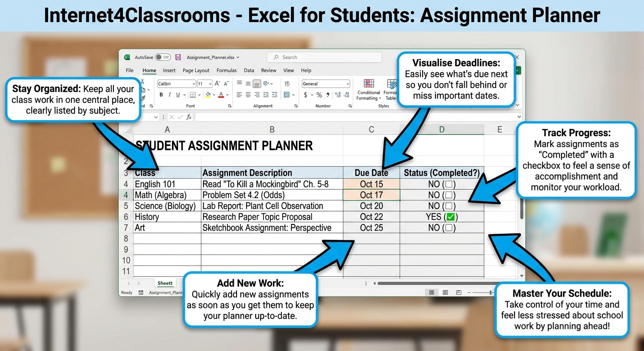
Task: Apply Bold formatting
Action: coord(161,95)
